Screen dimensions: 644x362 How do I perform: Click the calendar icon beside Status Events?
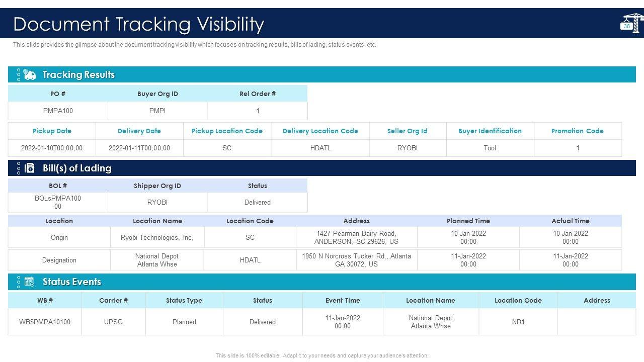pyautogui.click(x=30, y=282)
